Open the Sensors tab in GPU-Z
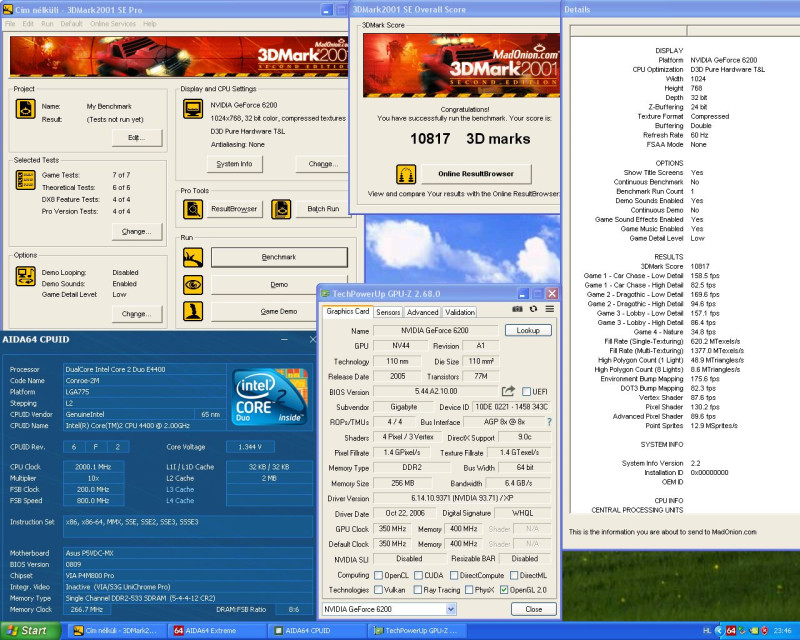Screen dimensions: 800x640 [x=388, y=312]
